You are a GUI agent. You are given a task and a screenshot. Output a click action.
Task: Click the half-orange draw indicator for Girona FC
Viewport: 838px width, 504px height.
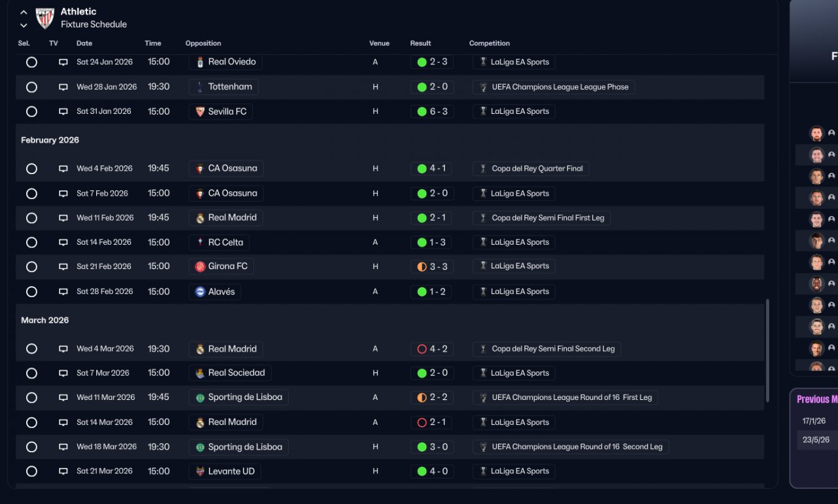tap(422, 267)
